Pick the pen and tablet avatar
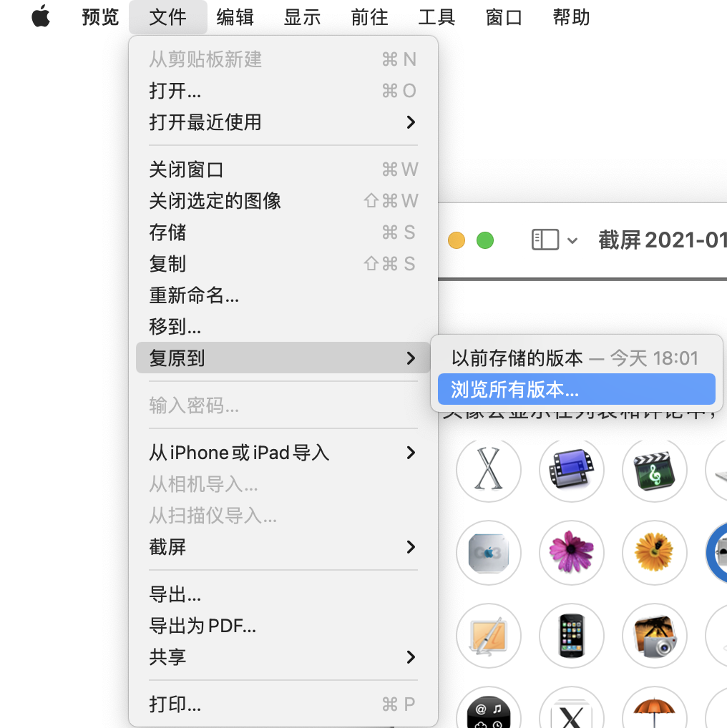The image size is (727, 728). point(489,636)
